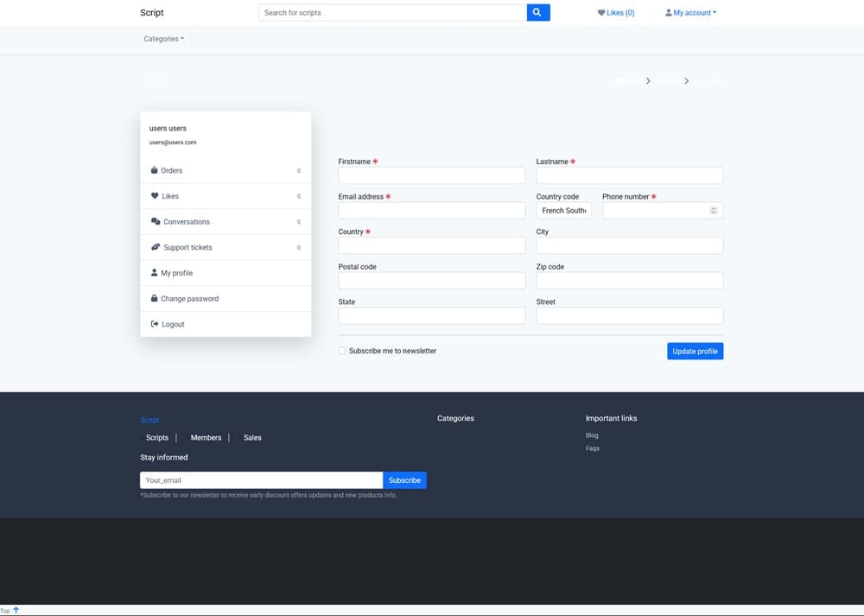This screenshot has width=864, height=616.
Task: Click the heart icon beside Likes (0)
Action: pos(601,13)
